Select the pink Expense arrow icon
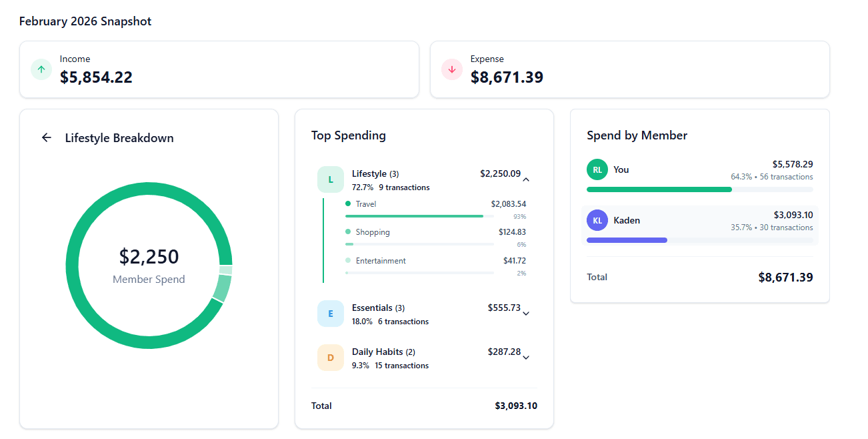Image resolution: width=868 pixels, height=439 pixels. pos(452,69)
